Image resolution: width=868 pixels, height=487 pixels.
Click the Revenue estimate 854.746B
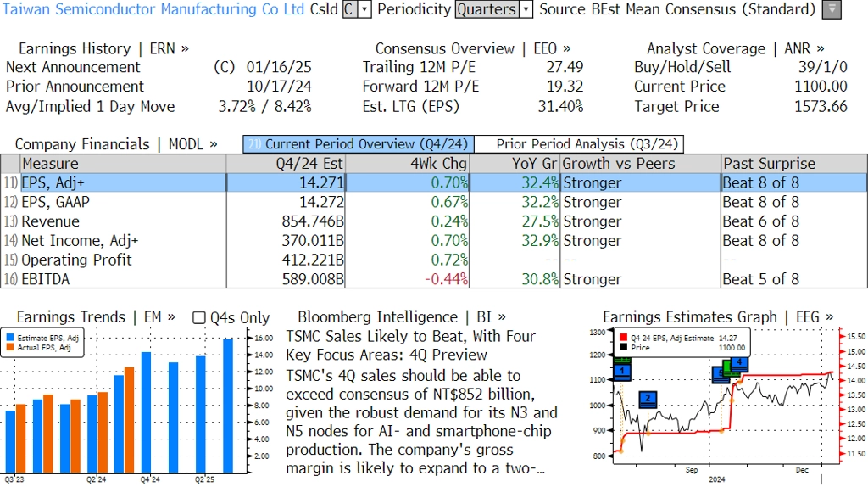click(x=313, y=221)
